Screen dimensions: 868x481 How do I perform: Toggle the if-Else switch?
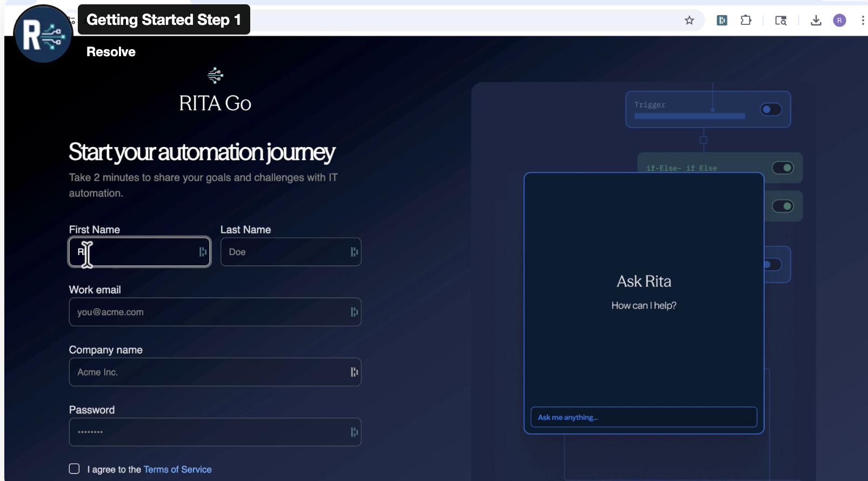[783, 168]
